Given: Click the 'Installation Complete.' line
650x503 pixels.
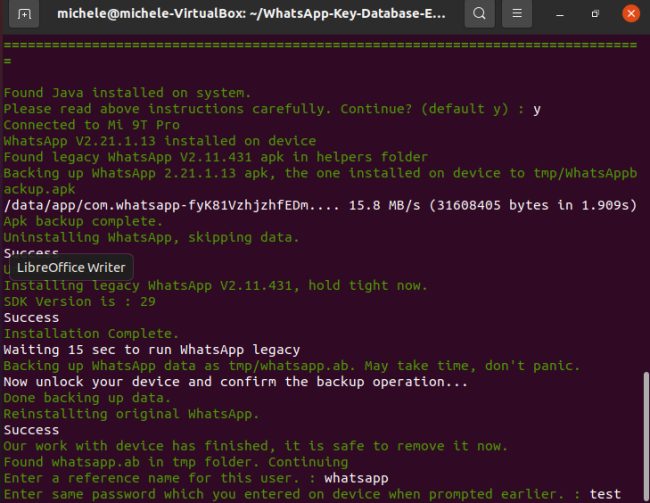Looking at the screenshot, I should (x=92, y=333).
